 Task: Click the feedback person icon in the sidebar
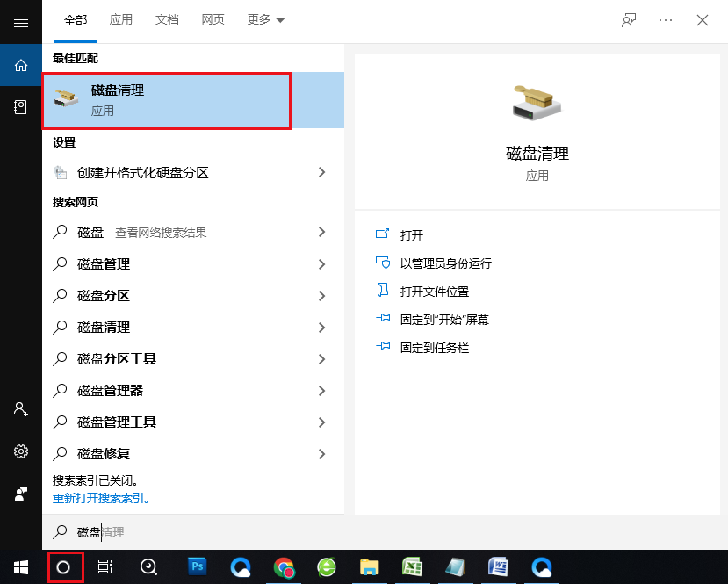tap(21, 494)
